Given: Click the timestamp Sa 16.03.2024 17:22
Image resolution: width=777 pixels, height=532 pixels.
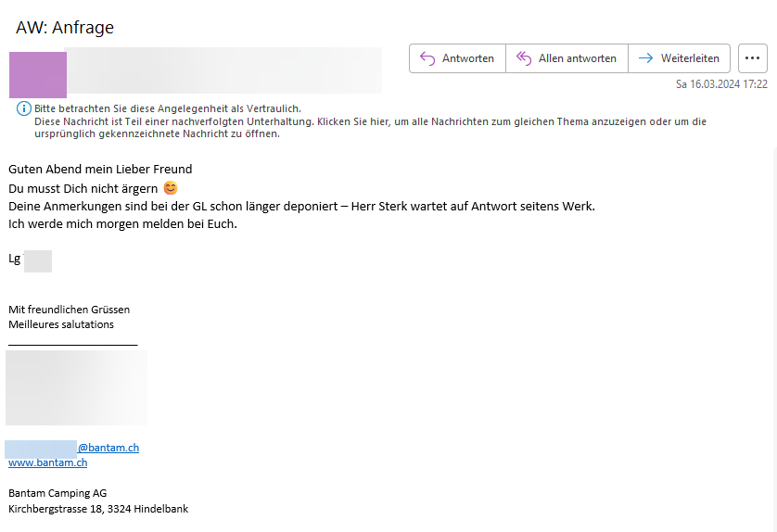Looking at the screenshot, I should [x=721, y=84].
